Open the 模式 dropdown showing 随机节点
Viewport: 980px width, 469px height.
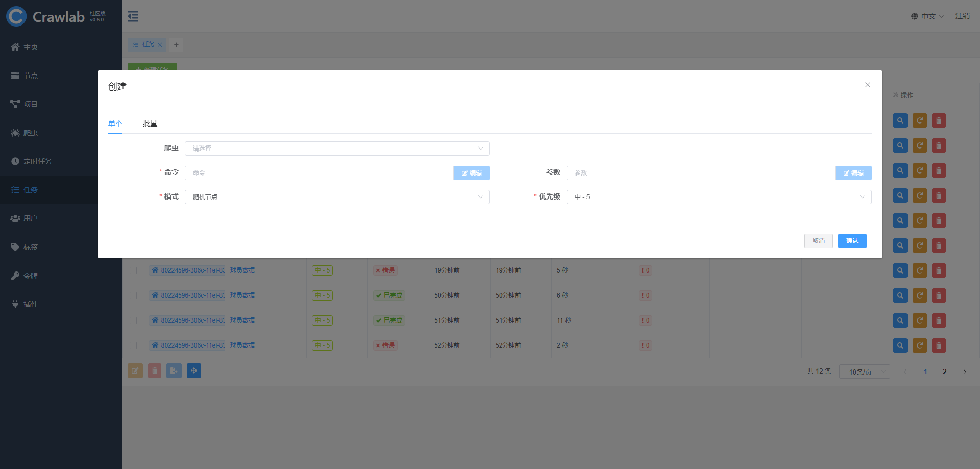point(337,197)
